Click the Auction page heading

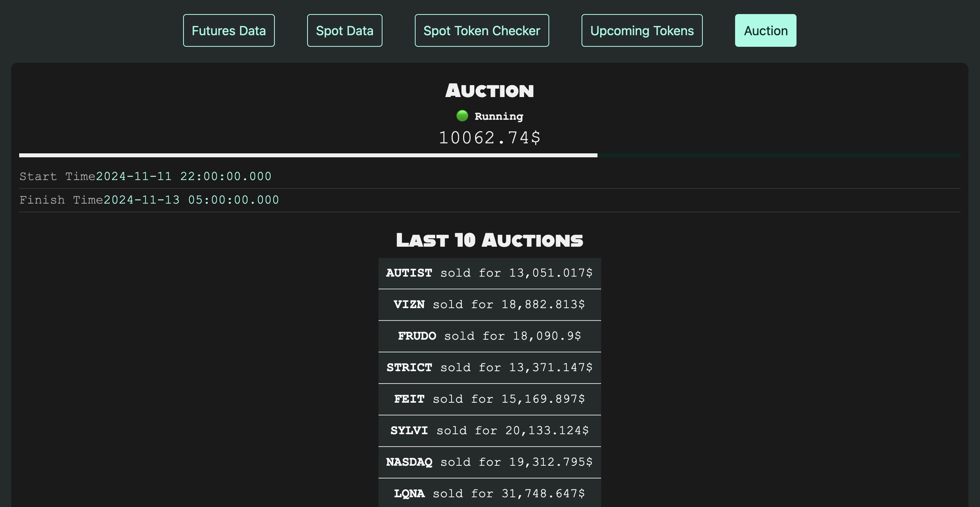tap(489, 90)
